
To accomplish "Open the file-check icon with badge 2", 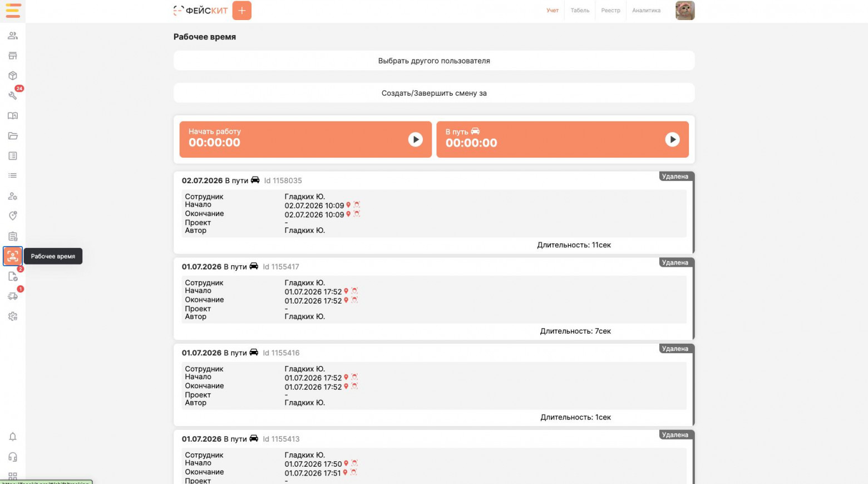I will pyautogui.click(x=13, y=276).
